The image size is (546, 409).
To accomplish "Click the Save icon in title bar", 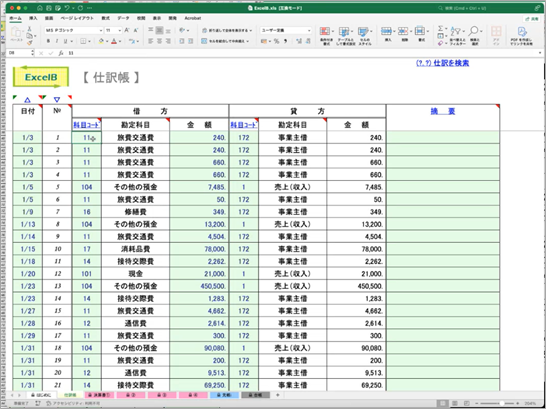I will click(x=48, y=8).
